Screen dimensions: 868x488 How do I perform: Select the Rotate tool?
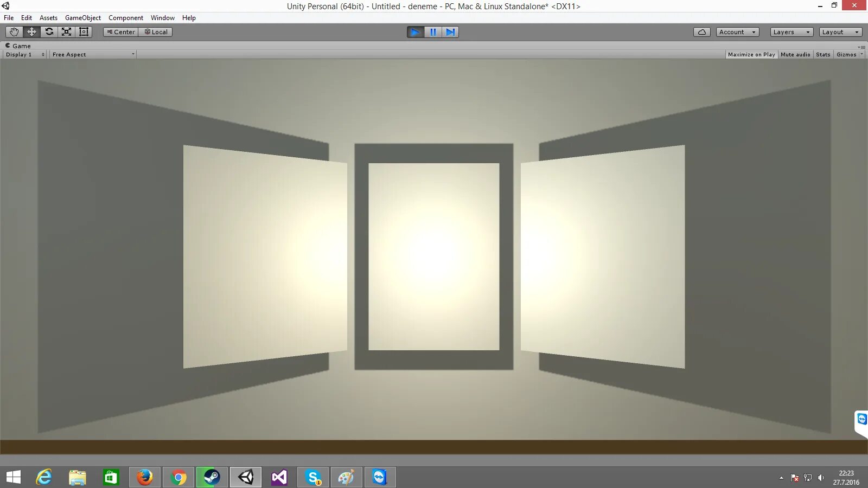coord(49,32)
